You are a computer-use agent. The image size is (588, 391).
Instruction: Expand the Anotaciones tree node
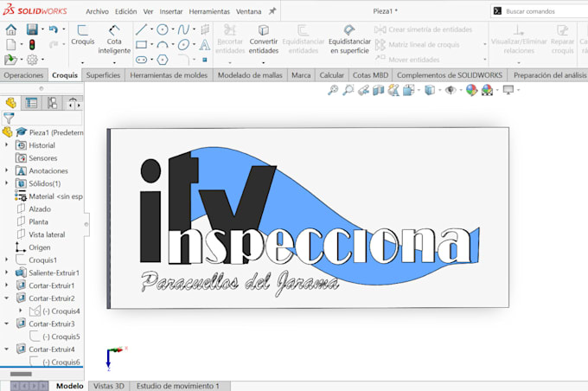pyautogui.click(x=6, y=170)
